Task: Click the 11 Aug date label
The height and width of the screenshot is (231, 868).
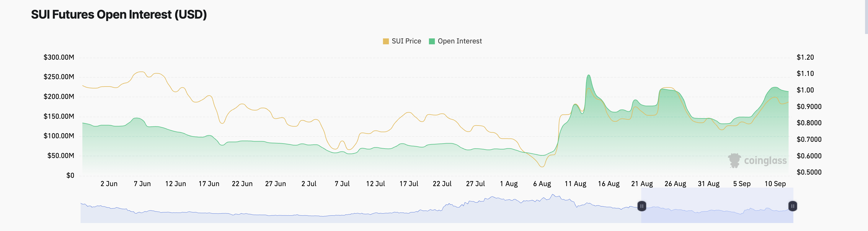Action: (x=575, y=184)
